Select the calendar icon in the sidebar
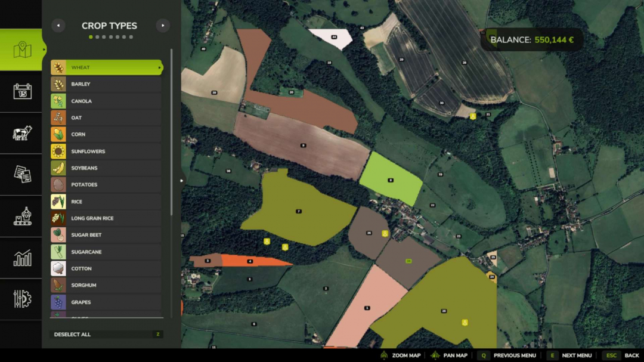This screenshot has width=644, height=362. point(21,92)
